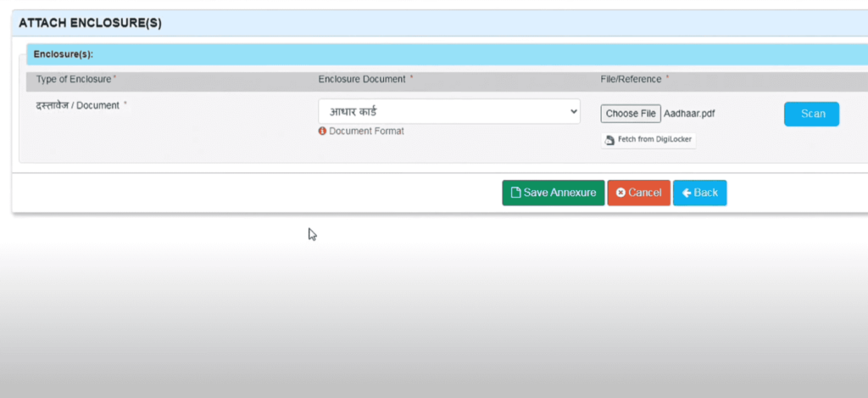Click the DigiLocker icon in the fetch button
Screen dimensions: 868x398
609,141
